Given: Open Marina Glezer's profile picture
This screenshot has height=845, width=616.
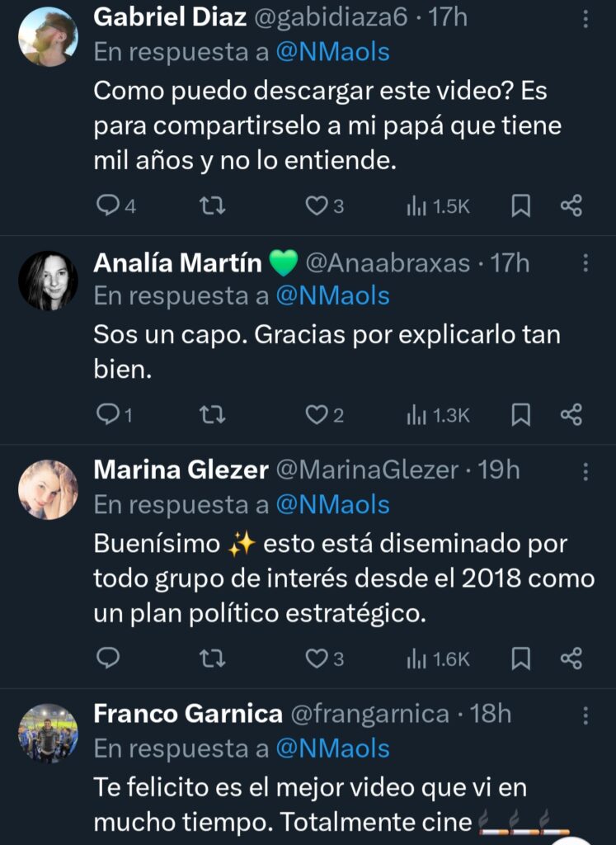Looking at the screenshot, I should [48, 489].
